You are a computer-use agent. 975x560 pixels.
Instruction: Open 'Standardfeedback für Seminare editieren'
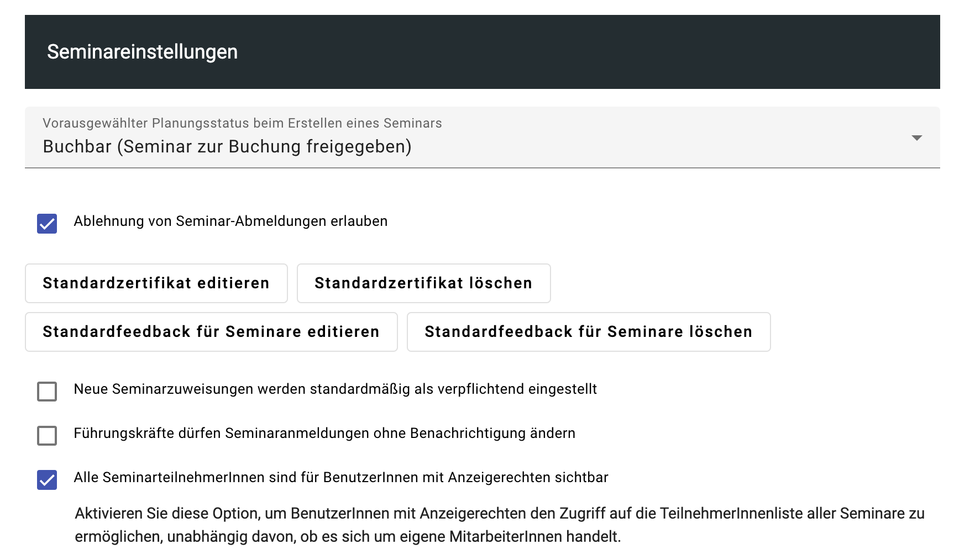click(211, 332)
